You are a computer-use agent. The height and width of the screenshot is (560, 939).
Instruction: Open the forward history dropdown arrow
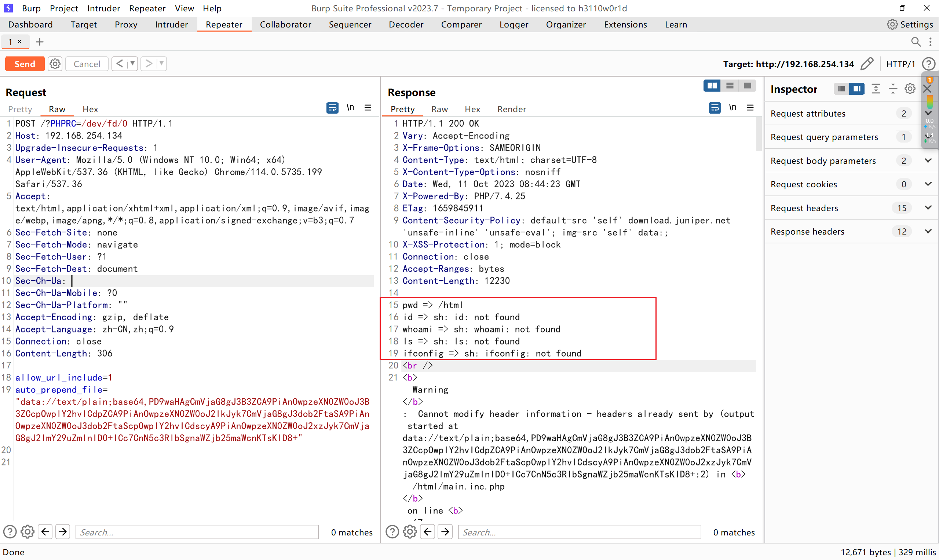[x=162, y=64]
